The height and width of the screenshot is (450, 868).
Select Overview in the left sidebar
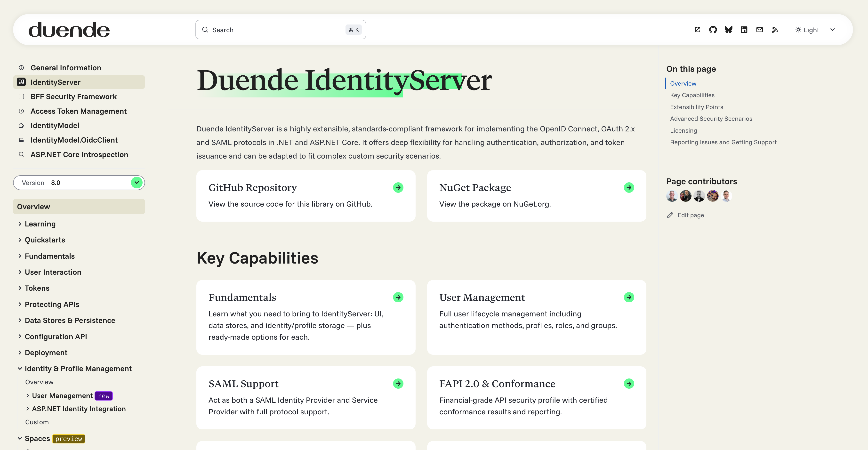[x=79, y=207]
